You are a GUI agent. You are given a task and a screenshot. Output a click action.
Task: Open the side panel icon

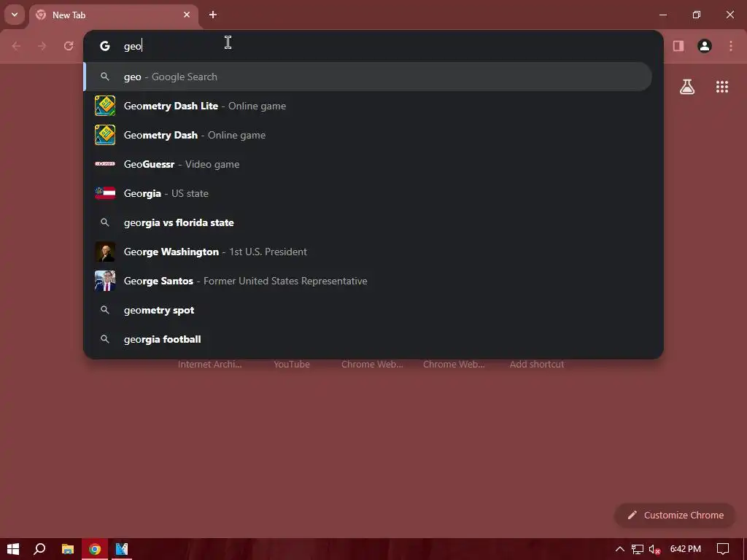point(678,46)
